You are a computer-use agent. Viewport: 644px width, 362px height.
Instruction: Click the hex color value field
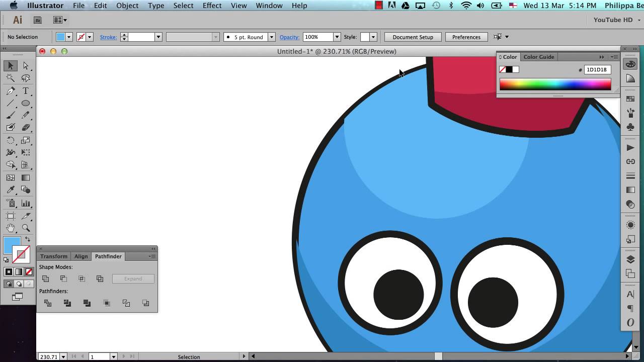[x=597, y=70]
